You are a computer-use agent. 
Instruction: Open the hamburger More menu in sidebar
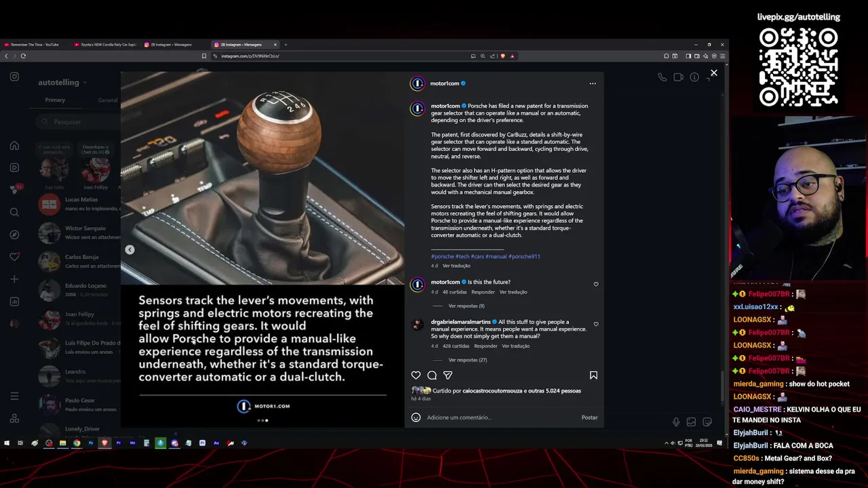point(14,396)
